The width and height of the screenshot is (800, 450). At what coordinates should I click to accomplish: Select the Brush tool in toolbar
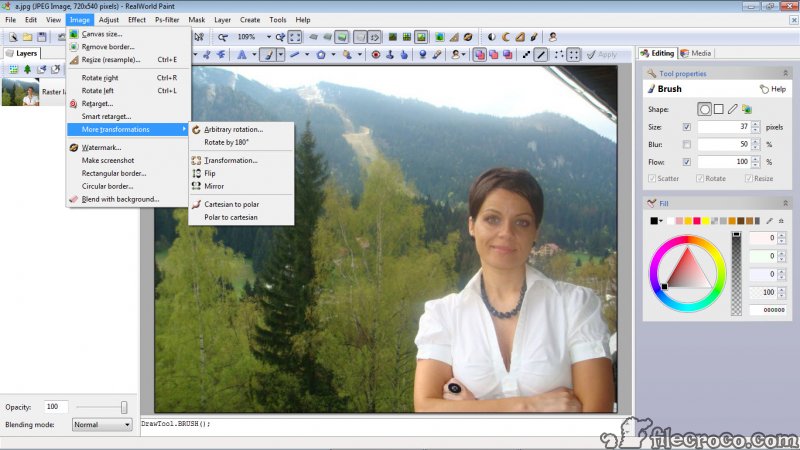tap(268, 54)
